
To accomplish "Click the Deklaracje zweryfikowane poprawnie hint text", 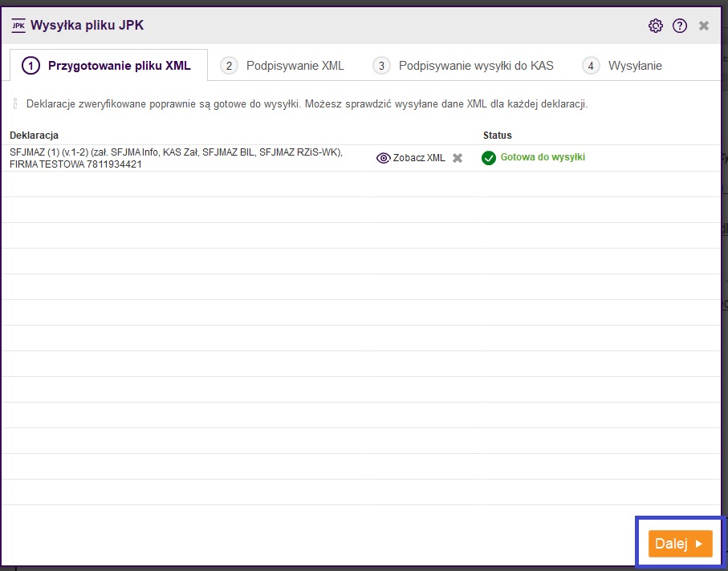I will [307, 104].
